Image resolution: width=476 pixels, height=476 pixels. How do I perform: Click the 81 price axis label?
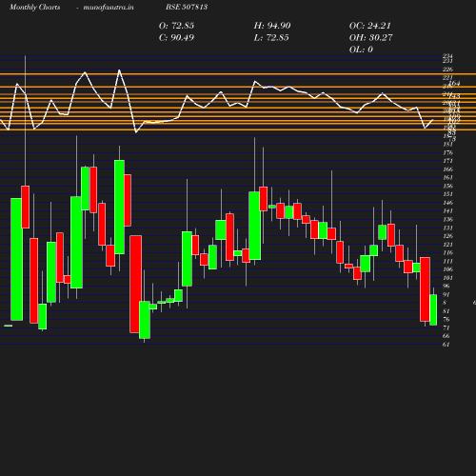446,311
